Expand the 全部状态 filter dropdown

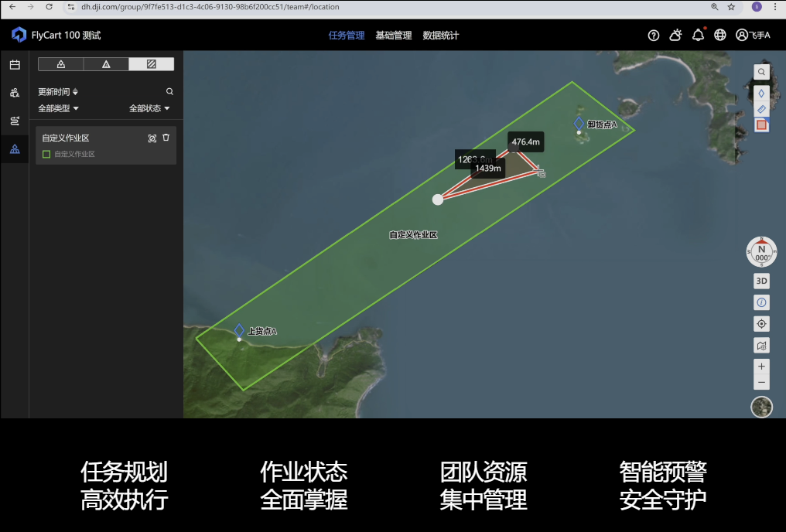click(149, 108)
